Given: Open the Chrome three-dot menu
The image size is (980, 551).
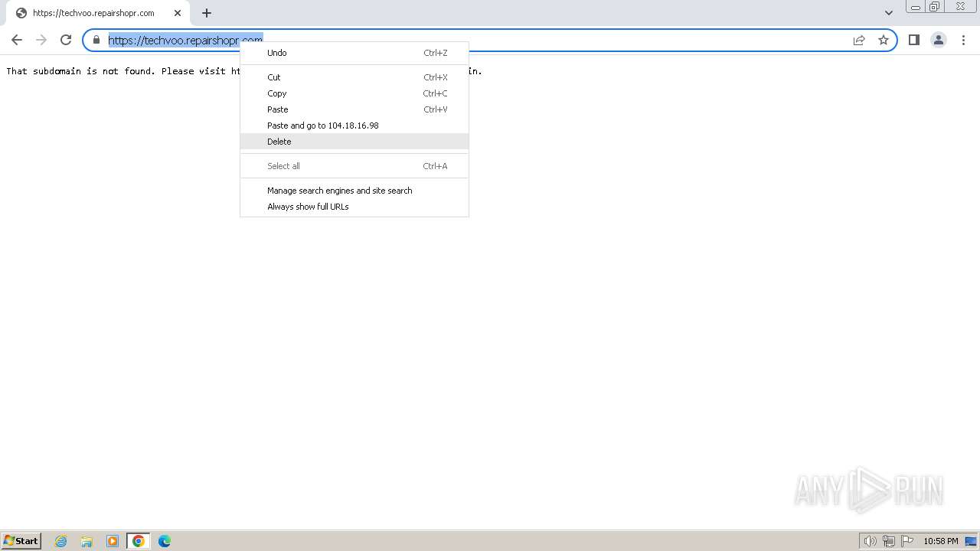Looking at the screenshot, I should 963,40.
